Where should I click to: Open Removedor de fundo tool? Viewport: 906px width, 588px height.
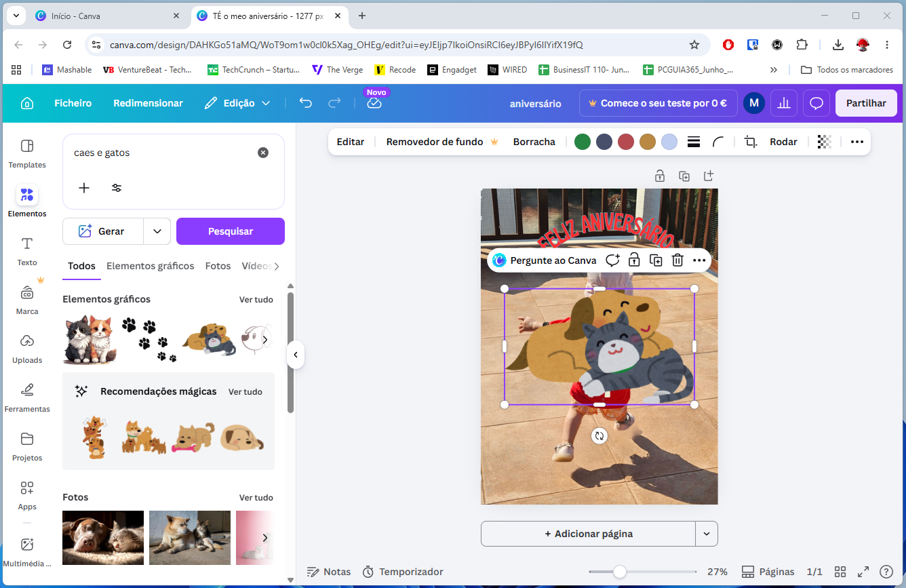click(x=442, y=142)
